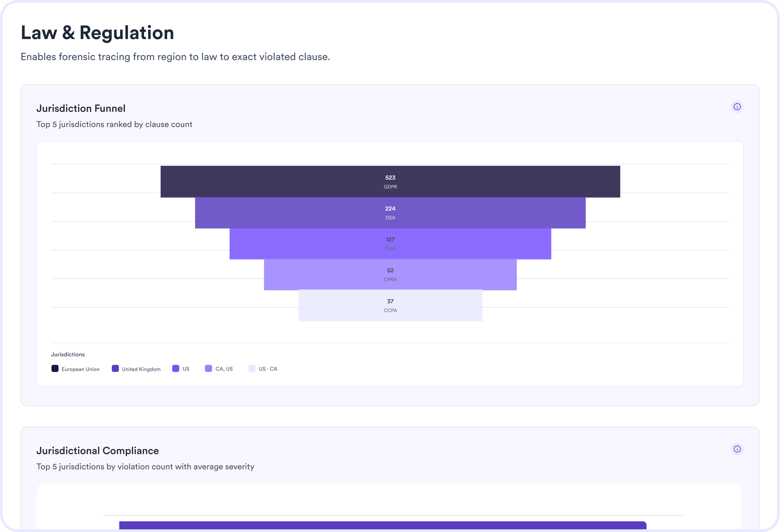Screen dimensions: 780x532
Task: Click the European Union legend swatch
Action: [x=55, y=368]
